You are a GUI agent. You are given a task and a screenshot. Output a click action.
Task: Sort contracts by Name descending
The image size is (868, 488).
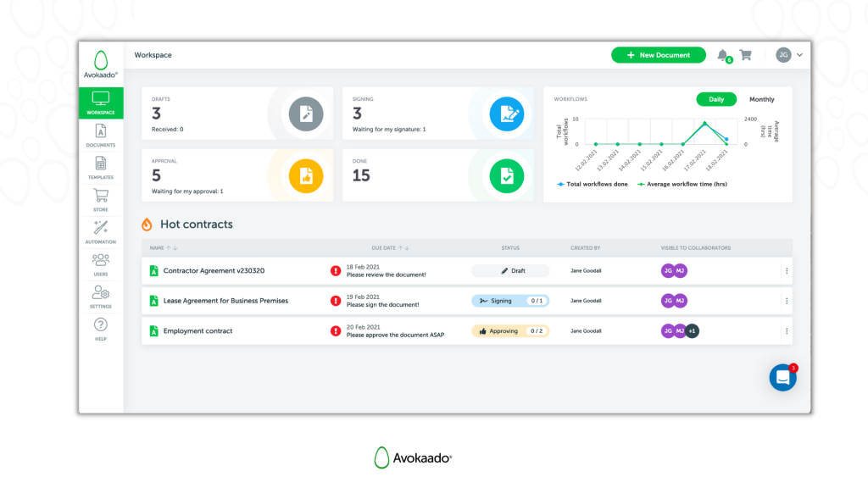click(x=175, y=247)
